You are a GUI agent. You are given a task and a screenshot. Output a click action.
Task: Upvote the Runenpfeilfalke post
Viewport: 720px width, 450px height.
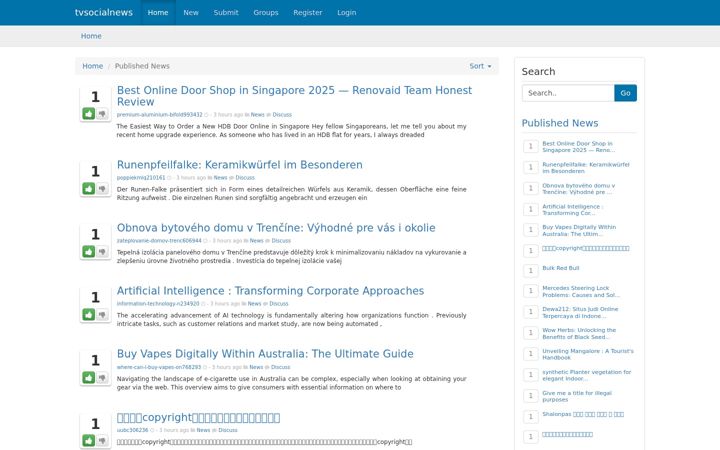(89, 188)
